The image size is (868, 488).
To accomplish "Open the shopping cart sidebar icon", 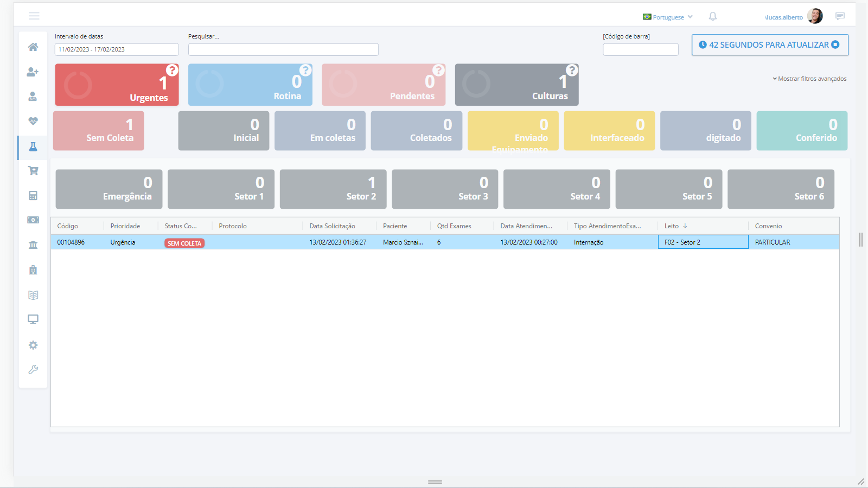I will tap(33, 171).
